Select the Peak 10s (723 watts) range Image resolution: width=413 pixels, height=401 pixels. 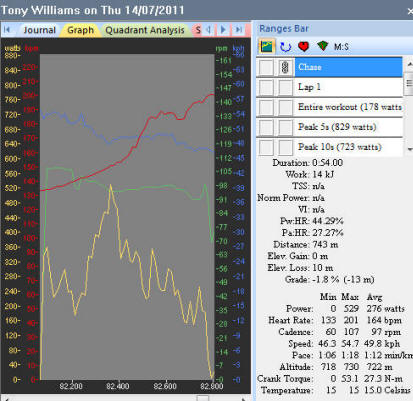pyautogui.click(x=348, y=147)
